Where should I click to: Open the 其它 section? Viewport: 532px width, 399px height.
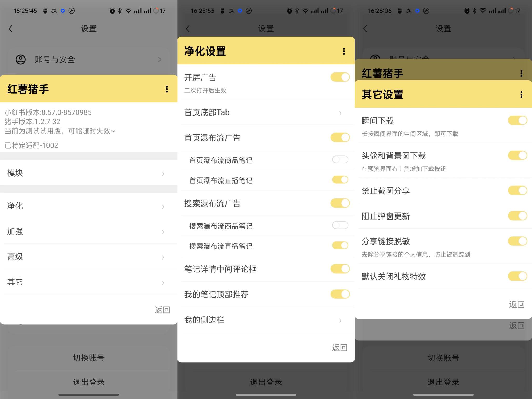click(x=89, y=282)
